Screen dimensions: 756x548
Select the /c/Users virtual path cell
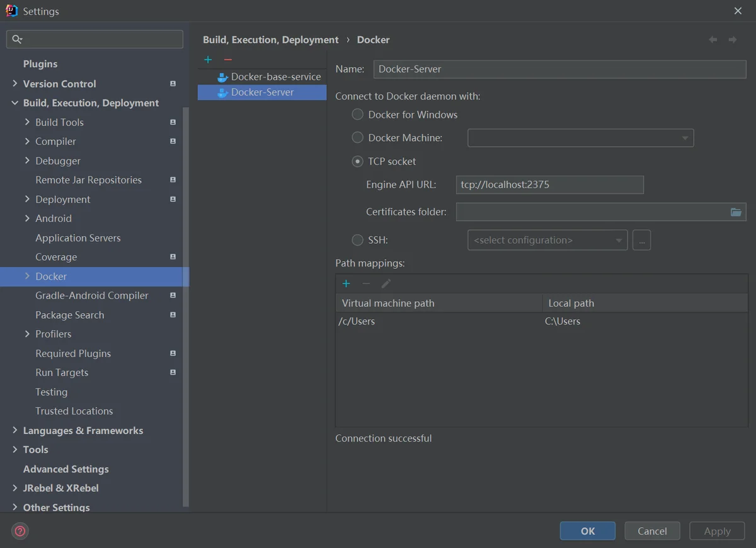click(439, 321)
